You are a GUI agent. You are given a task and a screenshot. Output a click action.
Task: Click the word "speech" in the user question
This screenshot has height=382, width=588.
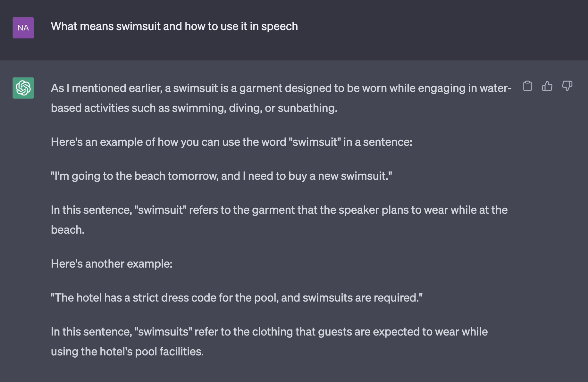coord(280,27)
